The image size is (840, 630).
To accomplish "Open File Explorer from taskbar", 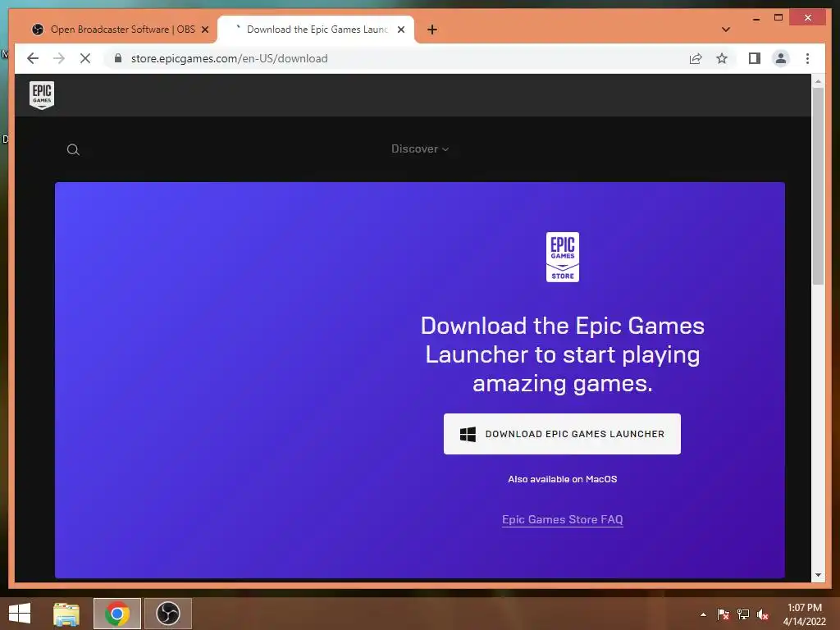I will [x=66, y=614].
